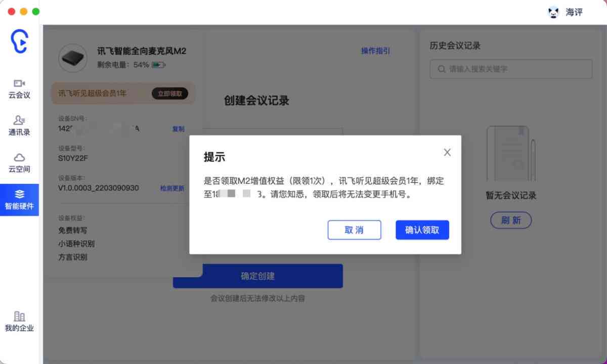Screen dimensions: 607x364
Task: Click the 创建会议记录 heading
Action: pos(256,101)
